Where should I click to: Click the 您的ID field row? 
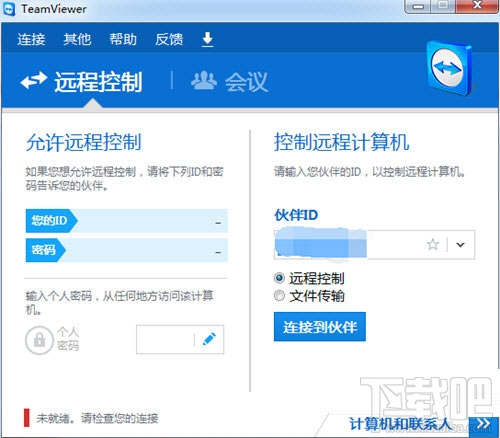click(x=127, y=221)
